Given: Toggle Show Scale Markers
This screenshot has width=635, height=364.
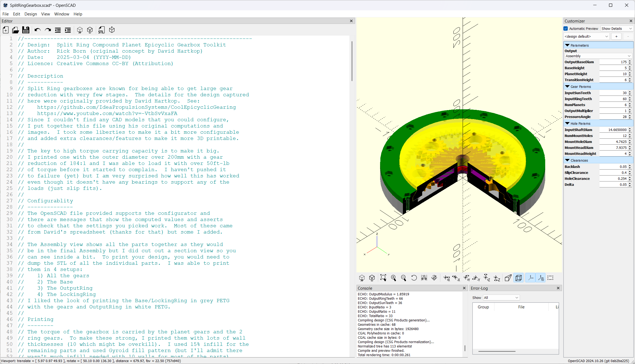Looking at the screenshot, I should [541, 278].
